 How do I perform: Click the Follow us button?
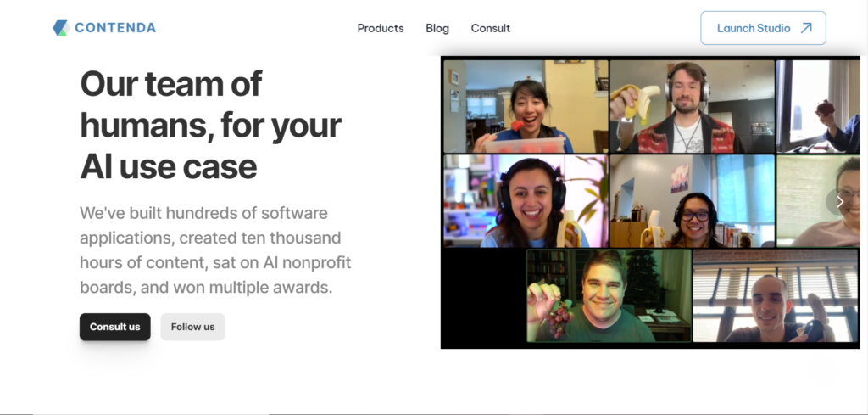(192, 327)
